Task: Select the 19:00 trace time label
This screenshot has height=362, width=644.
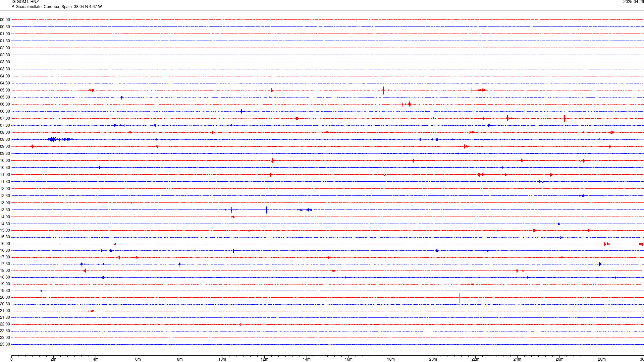Action: (x=5, y=284)
